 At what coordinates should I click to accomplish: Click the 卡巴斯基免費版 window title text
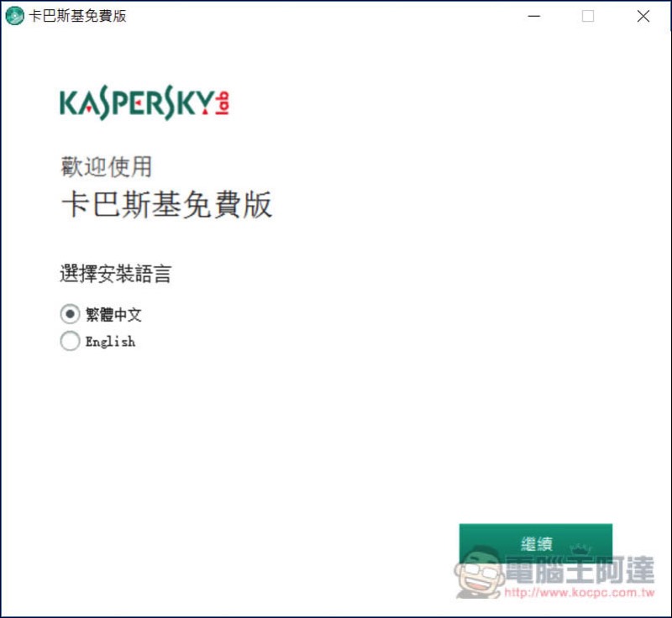pyautogui.click(x=77, y=16)
